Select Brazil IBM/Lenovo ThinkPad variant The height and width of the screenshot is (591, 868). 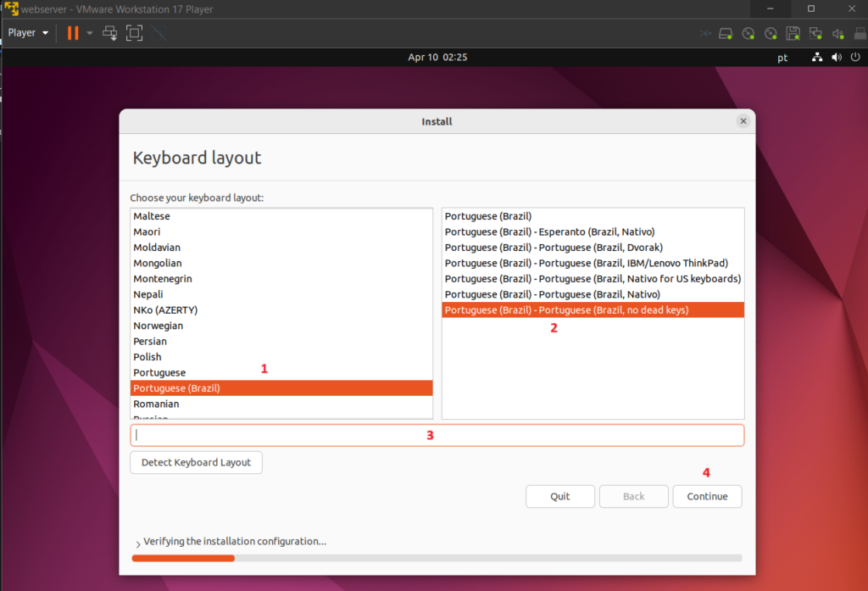click(x=593, y=263)
